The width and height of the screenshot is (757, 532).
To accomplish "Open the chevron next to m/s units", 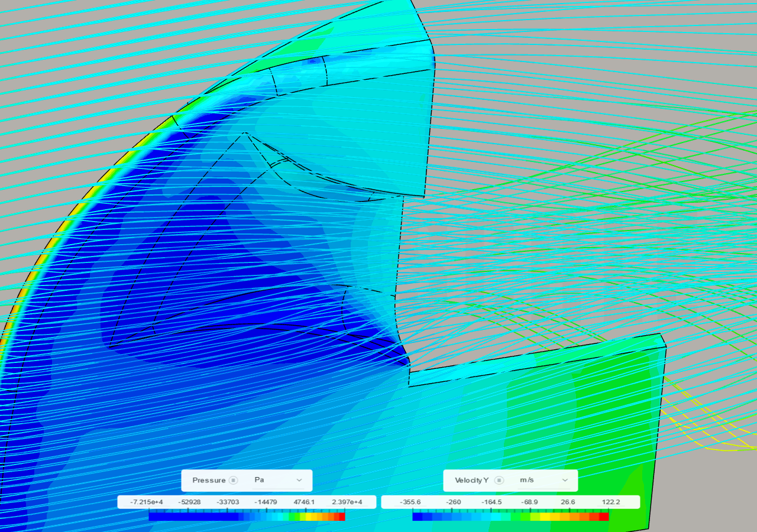I will [x=565, y=480].
